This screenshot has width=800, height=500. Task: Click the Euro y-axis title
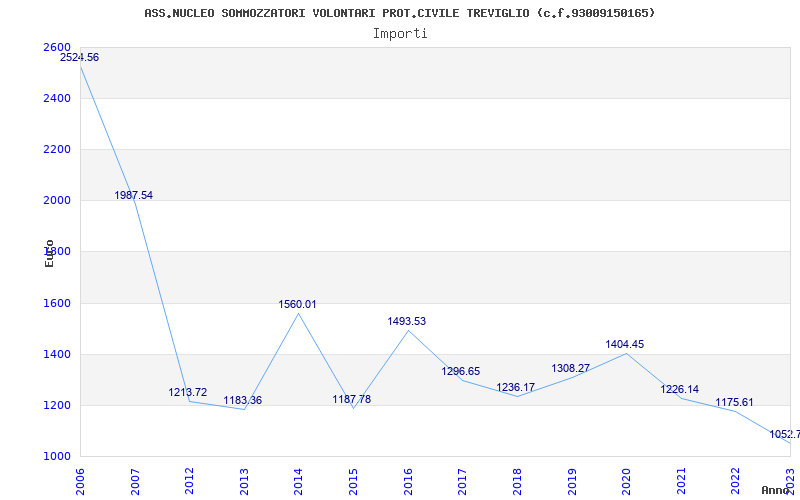pyautogui.click(x=49, y=253)
